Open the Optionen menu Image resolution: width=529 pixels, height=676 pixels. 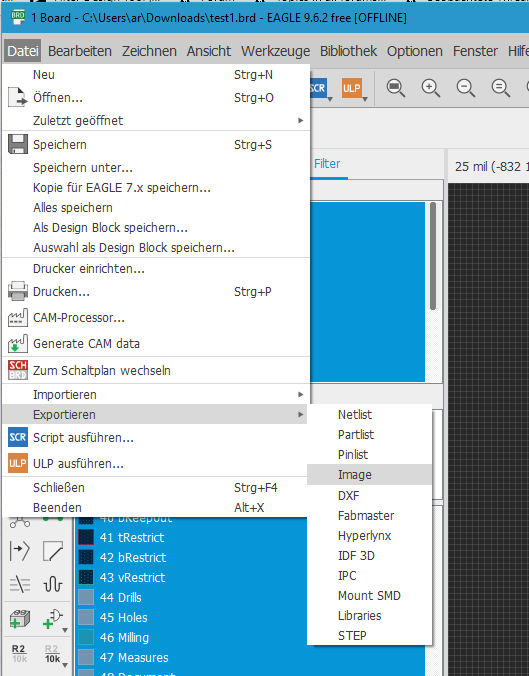tap(415, 51)
